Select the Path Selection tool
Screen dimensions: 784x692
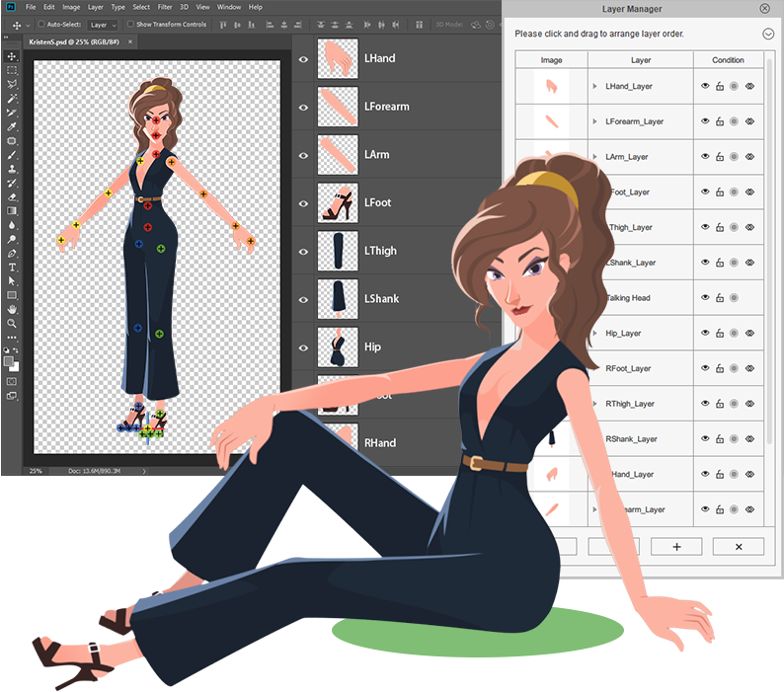[12, 281]
